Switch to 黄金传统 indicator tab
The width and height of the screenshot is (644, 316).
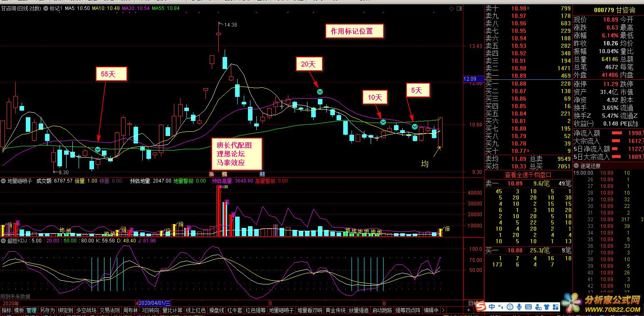[335, 310]
